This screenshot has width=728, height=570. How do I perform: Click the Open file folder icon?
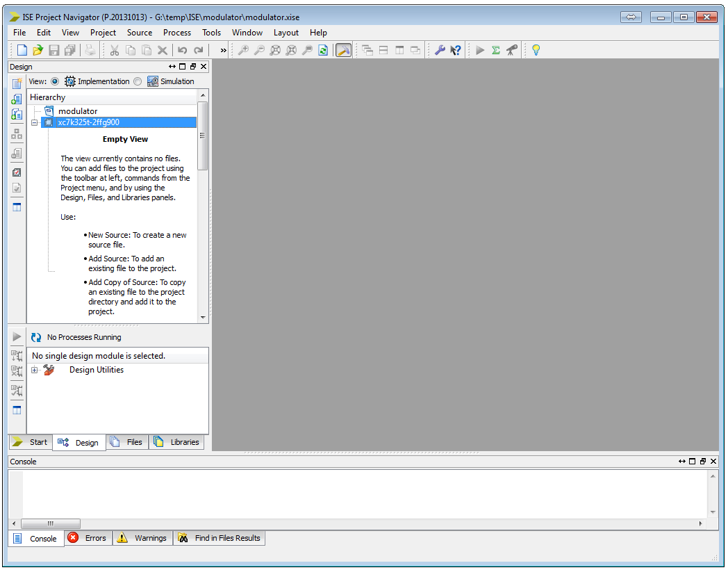tap(38, 50)
